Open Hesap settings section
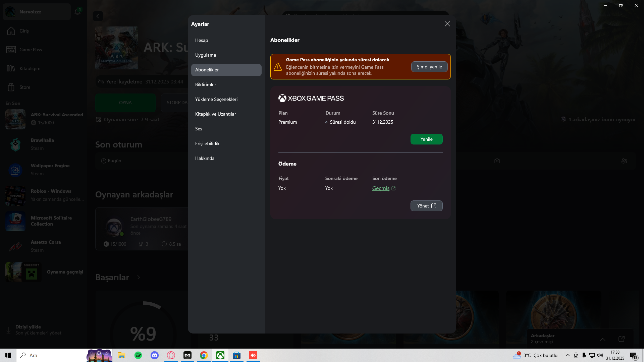This screenshot has width=644, height=362. point(226,40)
